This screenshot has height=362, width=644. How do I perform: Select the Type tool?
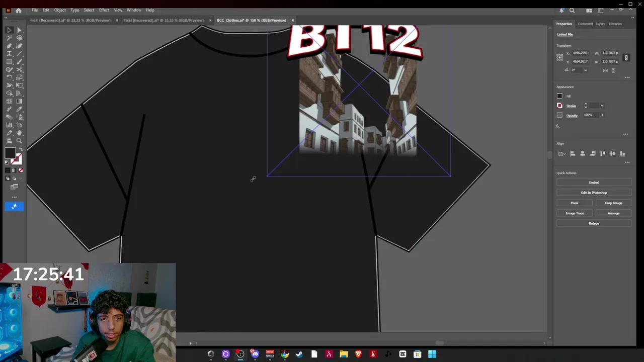(x=10, y=53)
